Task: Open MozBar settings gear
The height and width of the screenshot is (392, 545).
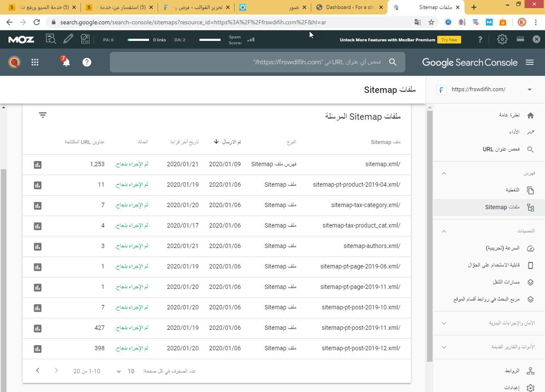Action: [502, 40]
